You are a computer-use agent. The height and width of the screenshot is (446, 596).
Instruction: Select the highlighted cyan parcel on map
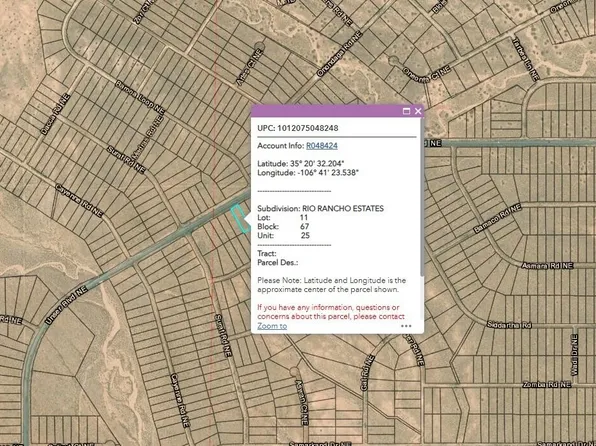pyautogui.click(x=241, y=218)
